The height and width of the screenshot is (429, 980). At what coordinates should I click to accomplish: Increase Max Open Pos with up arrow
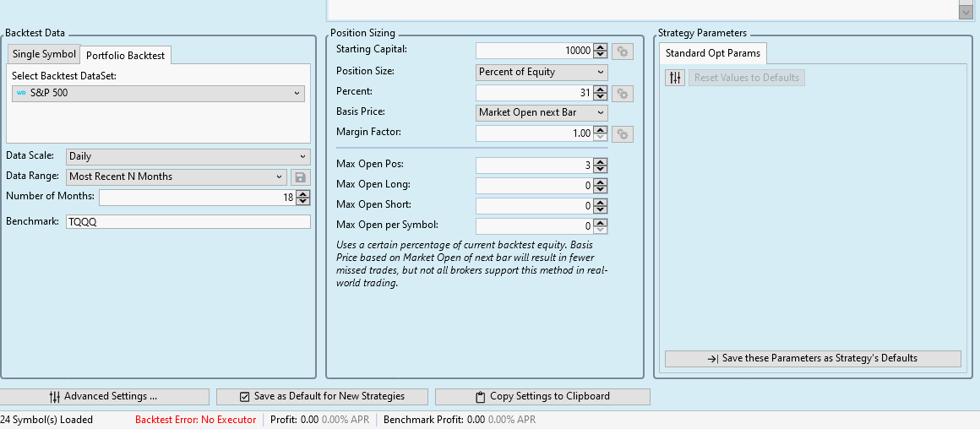[x=601, y=161]
